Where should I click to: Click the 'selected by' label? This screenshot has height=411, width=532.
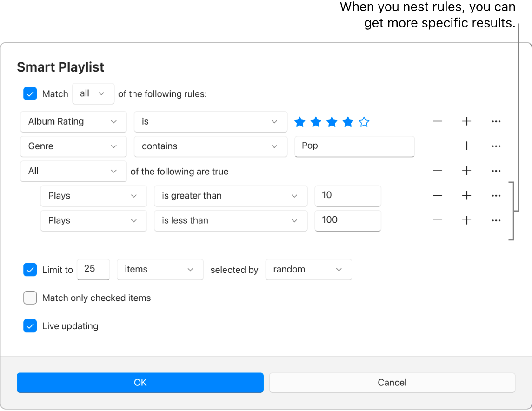(234, 270)
